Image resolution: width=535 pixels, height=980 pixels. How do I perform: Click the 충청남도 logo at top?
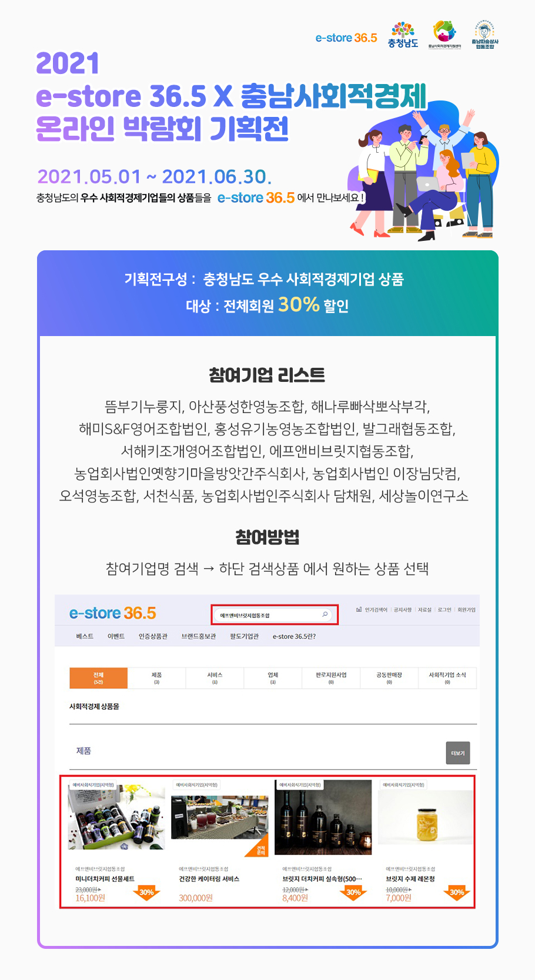(x=403, y=35)
